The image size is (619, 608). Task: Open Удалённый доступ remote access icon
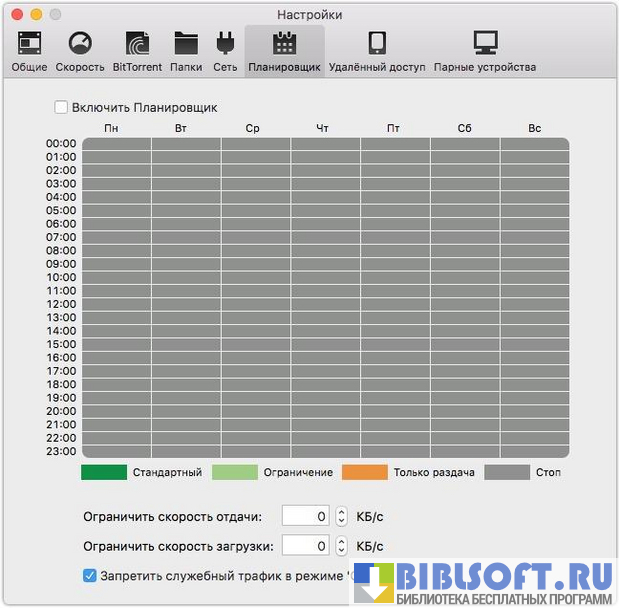(x=377, y=45)
